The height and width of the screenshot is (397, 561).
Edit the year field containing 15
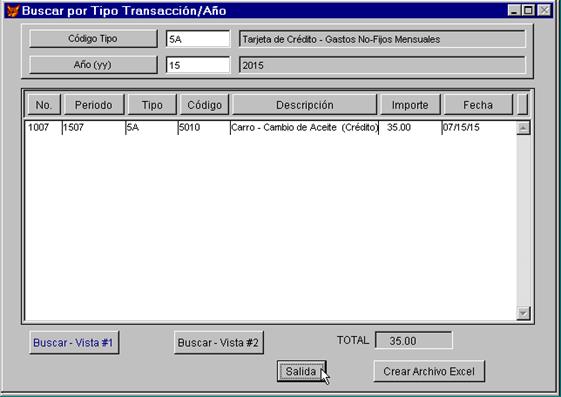click(x=198, y=65)
